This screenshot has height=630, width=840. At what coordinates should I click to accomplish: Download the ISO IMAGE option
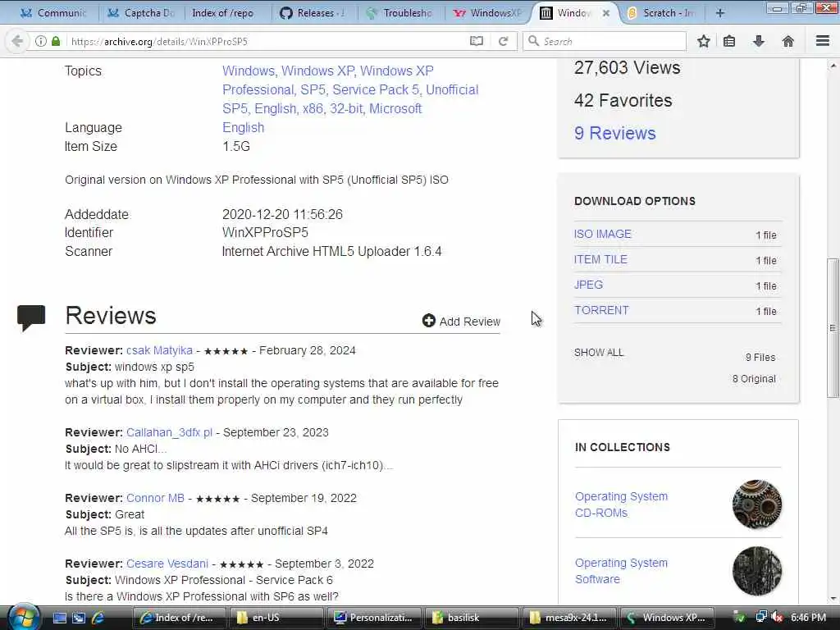(603, 234)
